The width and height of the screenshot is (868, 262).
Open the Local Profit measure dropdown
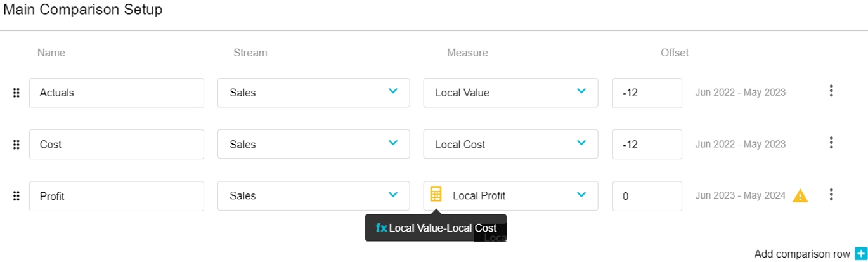tap(581, 195)
